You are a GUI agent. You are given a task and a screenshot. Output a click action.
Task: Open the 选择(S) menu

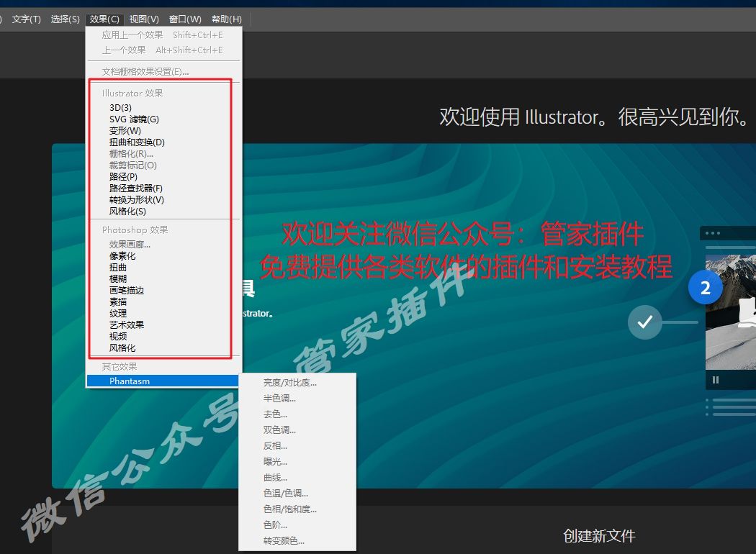point(65,19)
